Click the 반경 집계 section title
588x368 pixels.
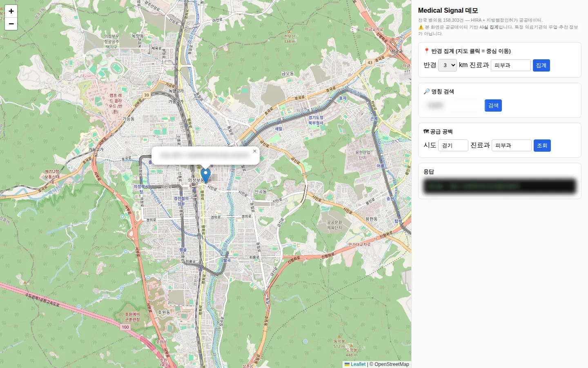coord(467,51)
